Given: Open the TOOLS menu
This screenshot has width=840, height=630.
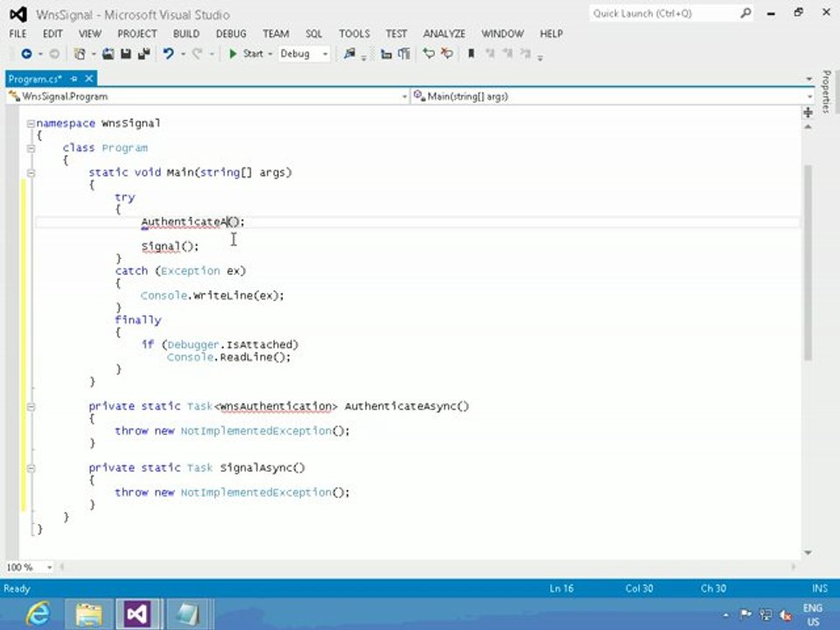Looking at the screenshot, I should (354, 34).
